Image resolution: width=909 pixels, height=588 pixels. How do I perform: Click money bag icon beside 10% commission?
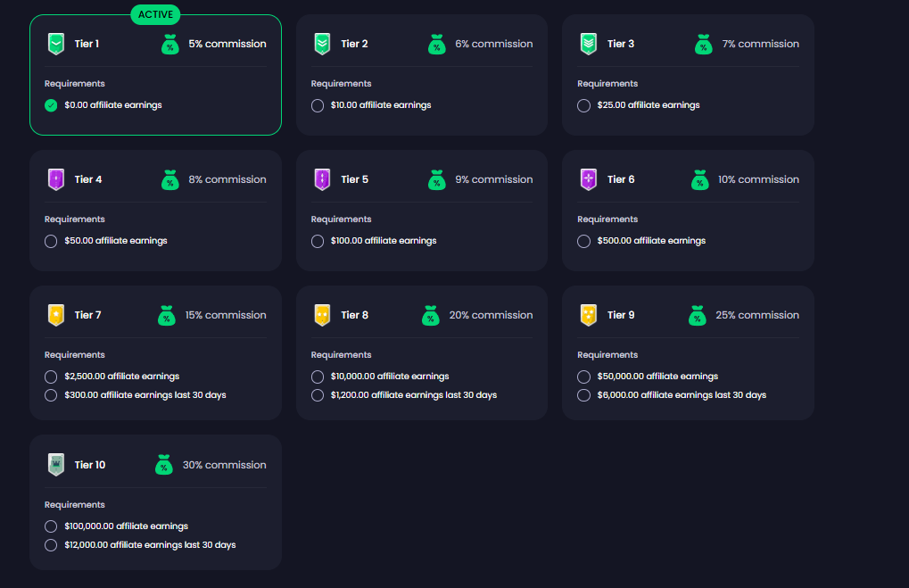point(699,179)
